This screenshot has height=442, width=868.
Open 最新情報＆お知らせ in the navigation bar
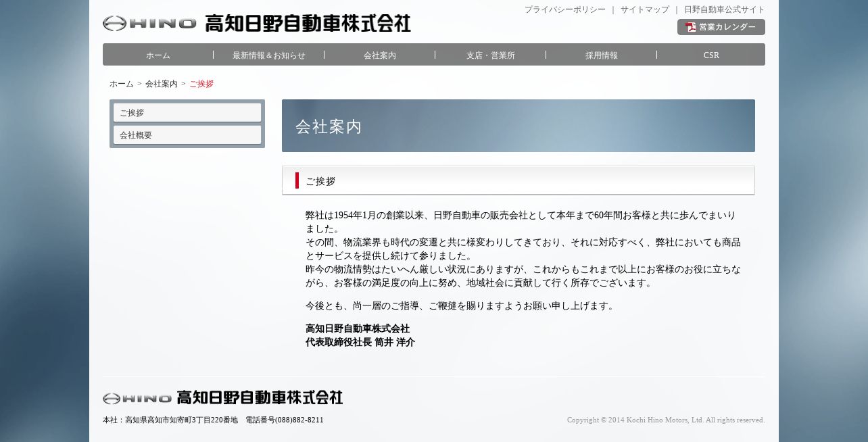269,55
